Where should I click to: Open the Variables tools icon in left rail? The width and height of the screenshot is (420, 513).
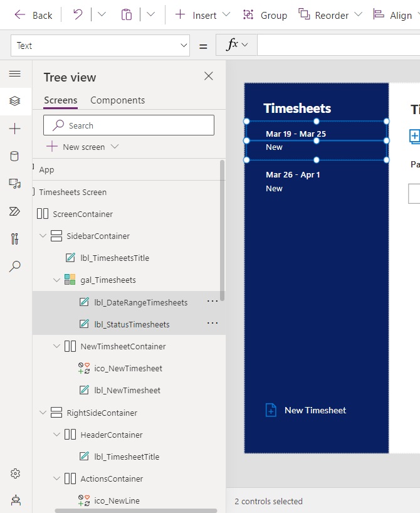pyautogui.click(x=15, y=239)
